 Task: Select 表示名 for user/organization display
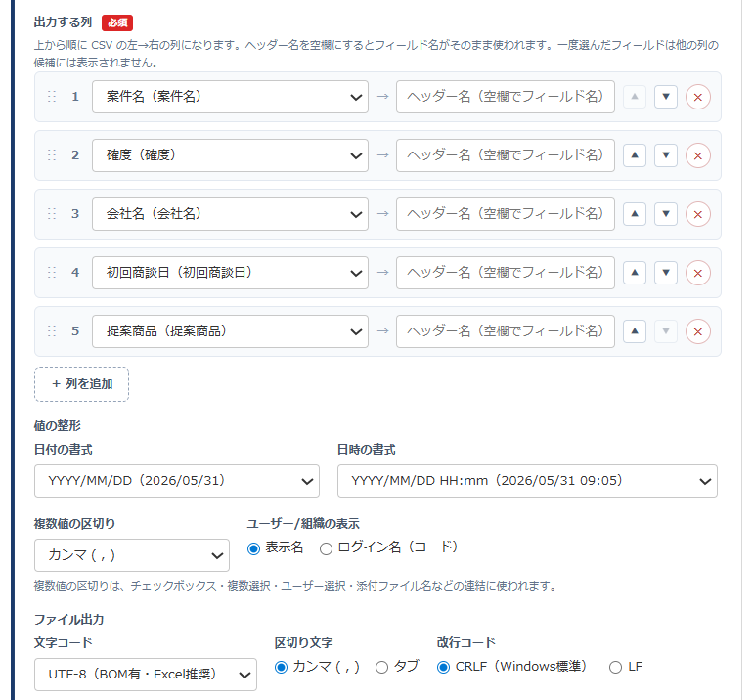point(253,548)
